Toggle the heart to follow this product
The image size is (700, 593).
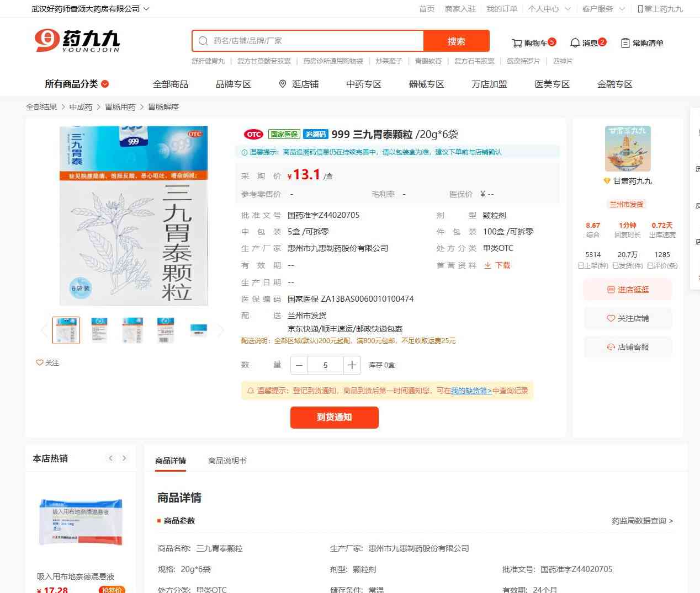pos(40,362)
